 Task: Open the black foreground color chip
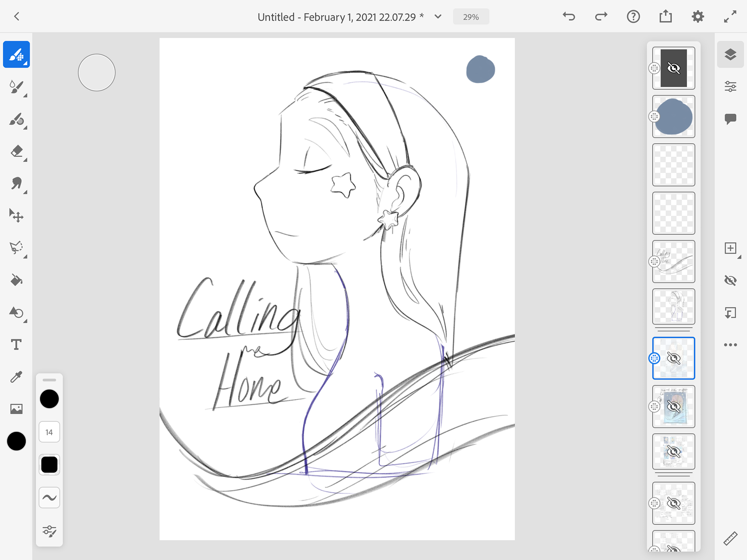click(x=16, y=441)
